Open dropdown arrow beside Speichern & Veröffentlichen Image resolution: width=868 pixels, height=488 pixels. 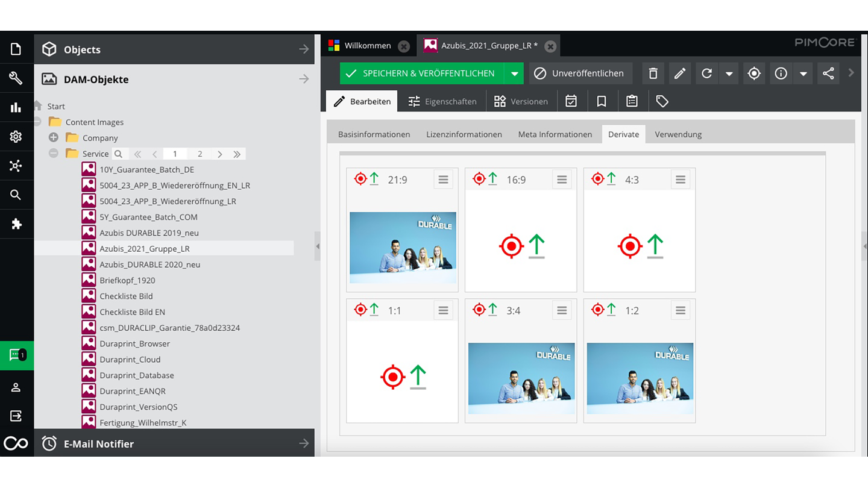[x=514, y=74]
